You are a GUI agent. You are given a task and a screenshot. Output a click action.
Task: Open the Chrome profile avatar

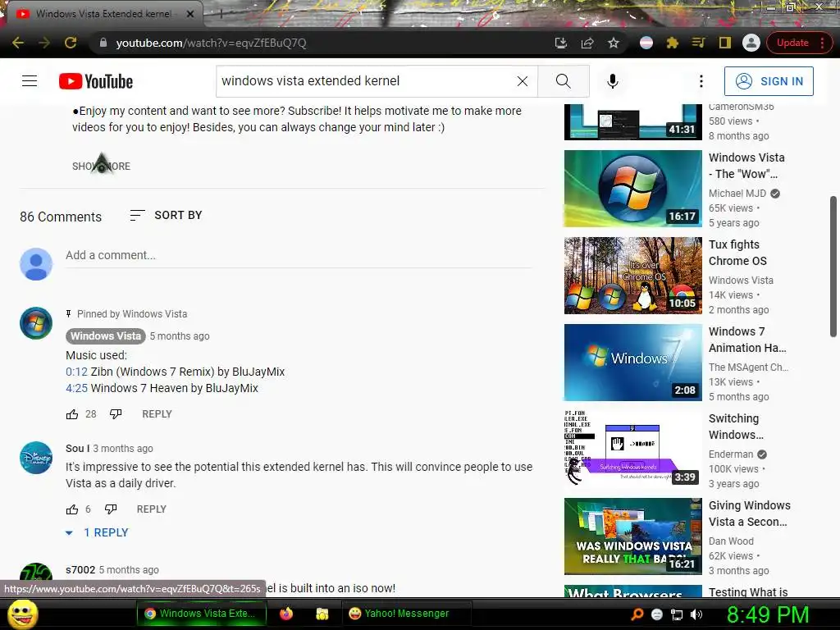click(751, 43)
